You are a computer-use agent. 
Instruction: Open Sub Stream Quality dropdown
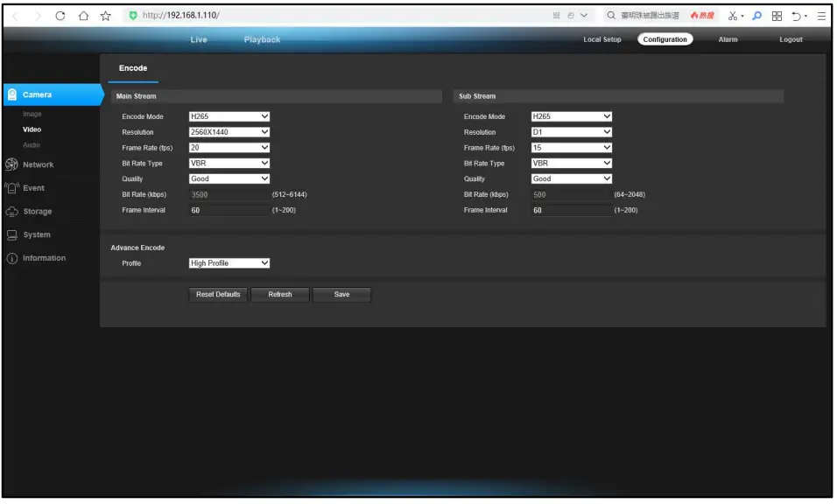point(571,178)
